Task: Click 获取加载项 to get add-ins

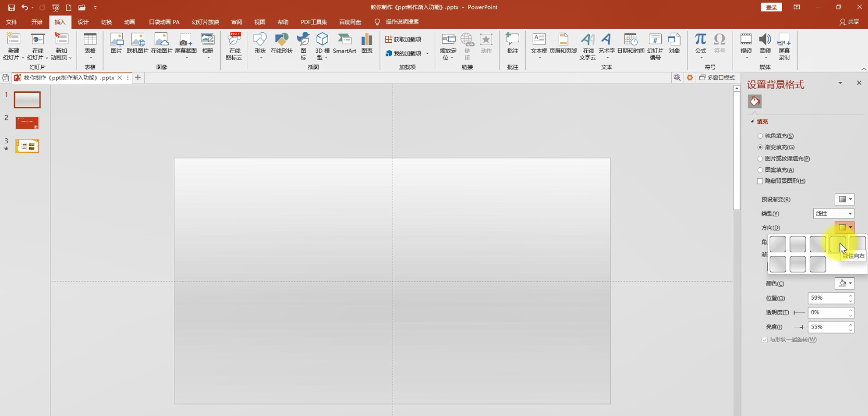Action: (403, 39)
